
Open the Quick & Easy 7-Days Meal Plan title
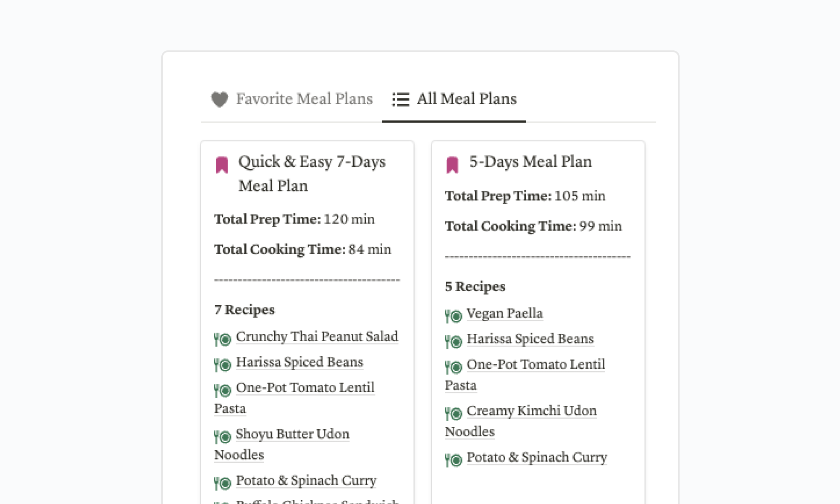tap(312, 162)
